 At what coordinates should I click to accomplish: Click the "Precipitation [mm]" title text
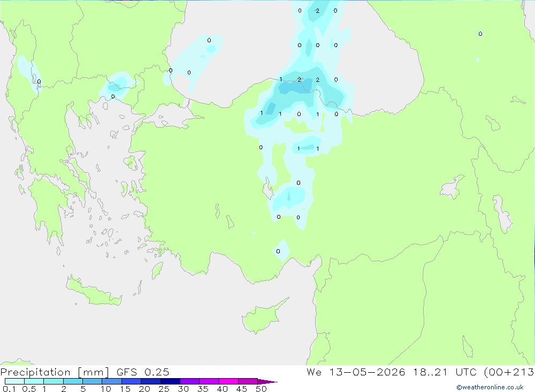(55, 372)
